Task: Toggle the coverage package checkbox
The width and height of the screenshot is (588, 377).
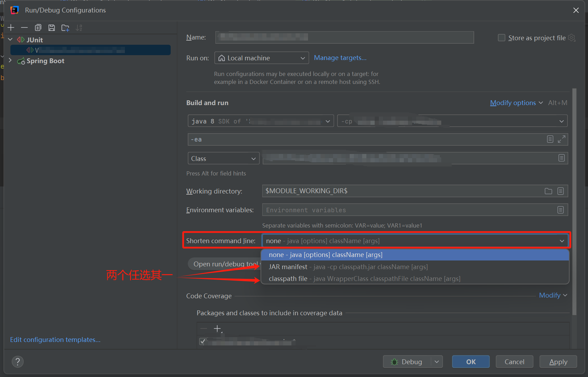Action: (x=203, y=342)
